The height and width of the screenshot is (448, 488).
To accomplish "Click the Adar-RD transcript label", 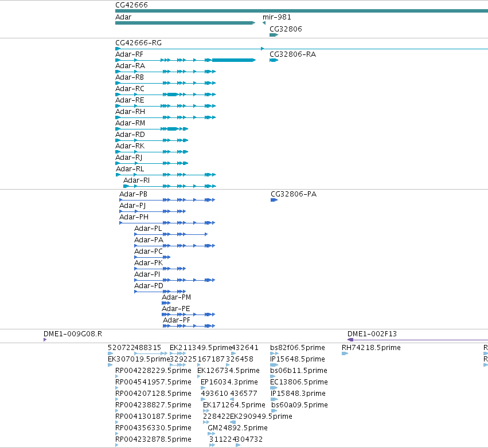I will click(130, 135).
